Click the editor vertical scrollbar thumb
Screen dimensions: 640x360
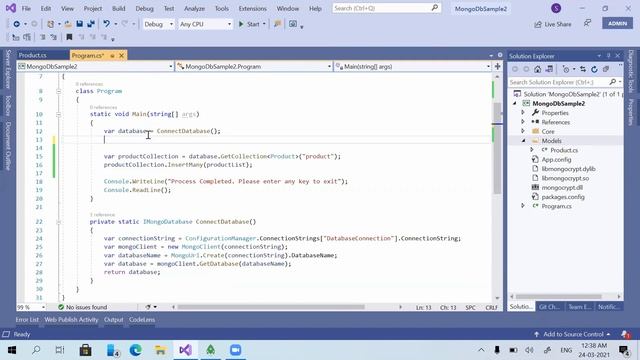point(498,148)
